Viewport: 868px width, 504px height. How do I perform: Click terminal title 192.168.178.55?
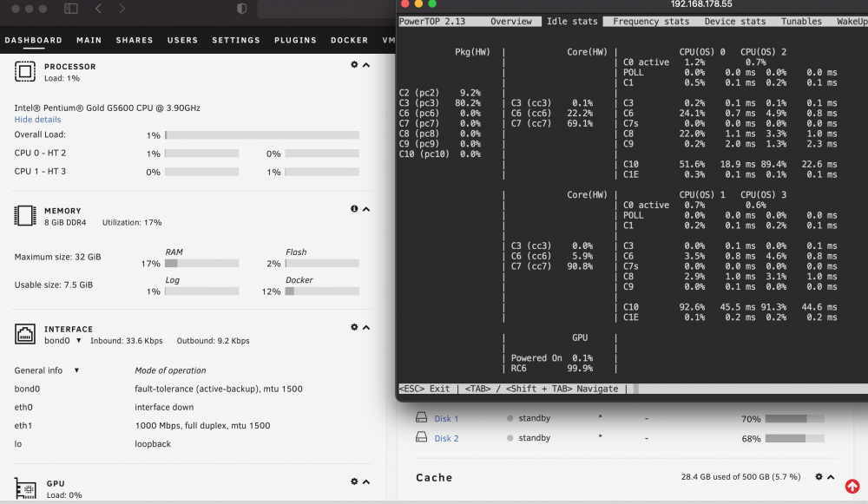700,4
